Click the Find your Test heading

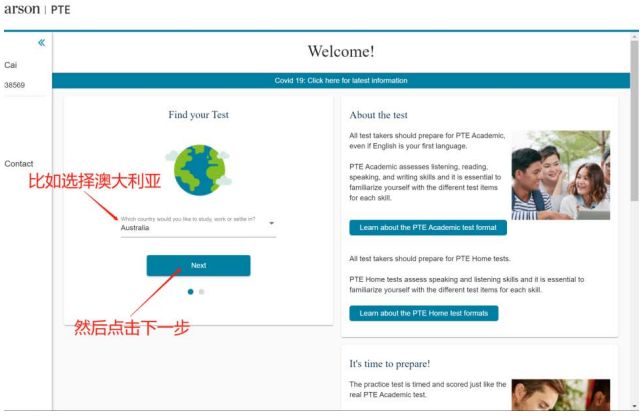[198, 115]
